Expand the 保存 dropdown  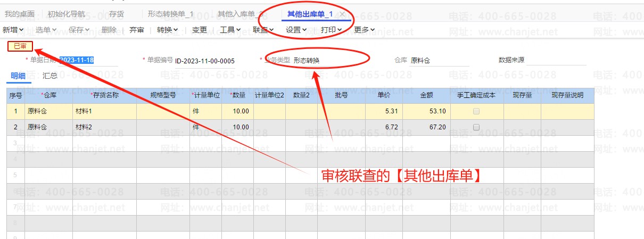[x=79, y=30]
